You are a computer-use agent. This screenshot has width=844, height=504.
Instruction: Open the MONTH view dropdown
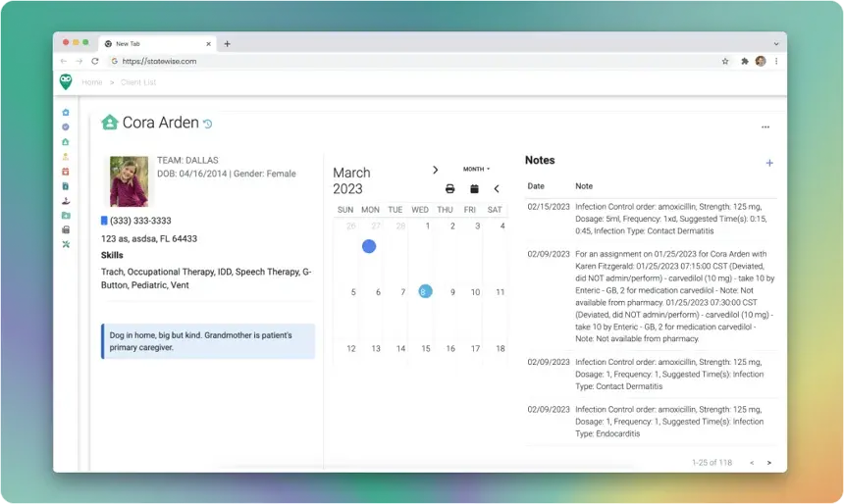tap(476, 169)
